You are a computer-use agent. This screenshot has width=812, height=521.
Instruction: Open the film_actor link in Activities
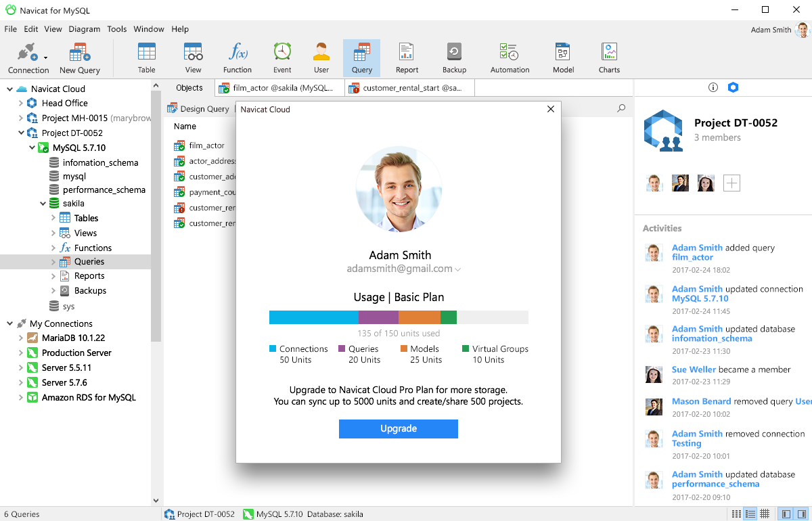692,257
